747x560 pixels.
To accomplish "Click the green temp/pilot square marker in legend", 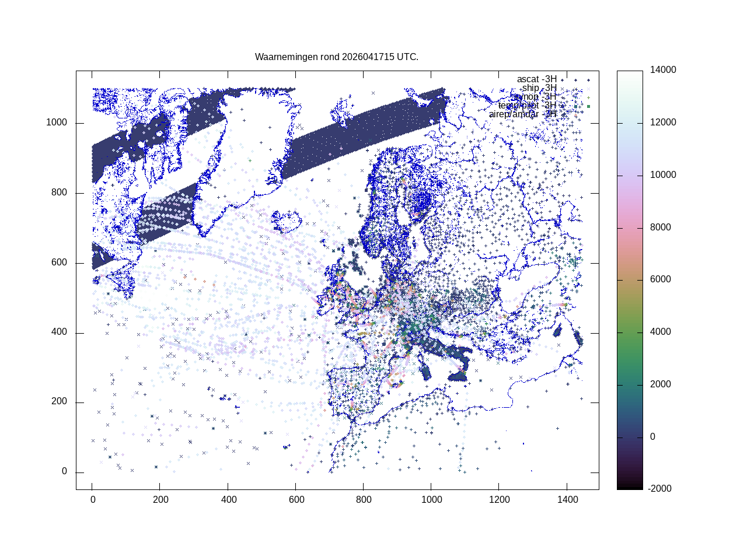I will tap(588, 106).
